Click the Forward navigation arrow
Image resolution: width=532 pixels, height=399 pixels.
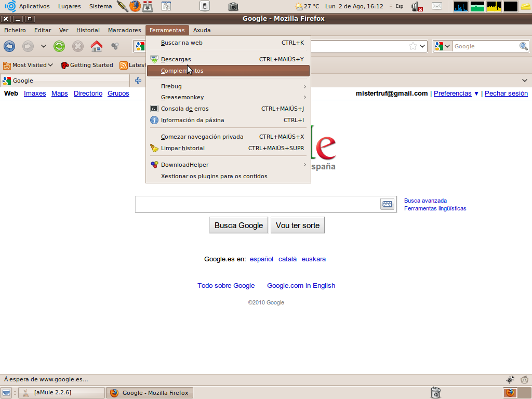click(x=28, y=46)
